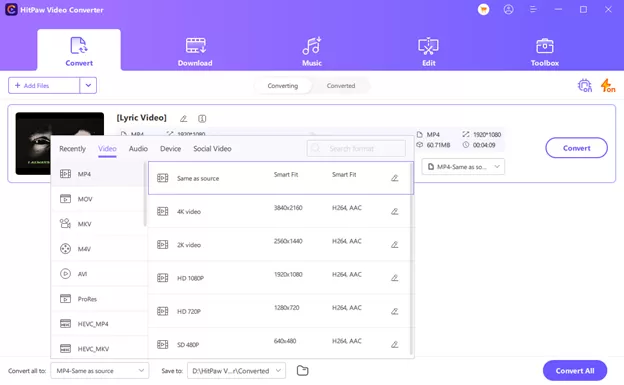624x385 pixels.
Task: Open the Convert all to dropdown
Action: [99, 371]
